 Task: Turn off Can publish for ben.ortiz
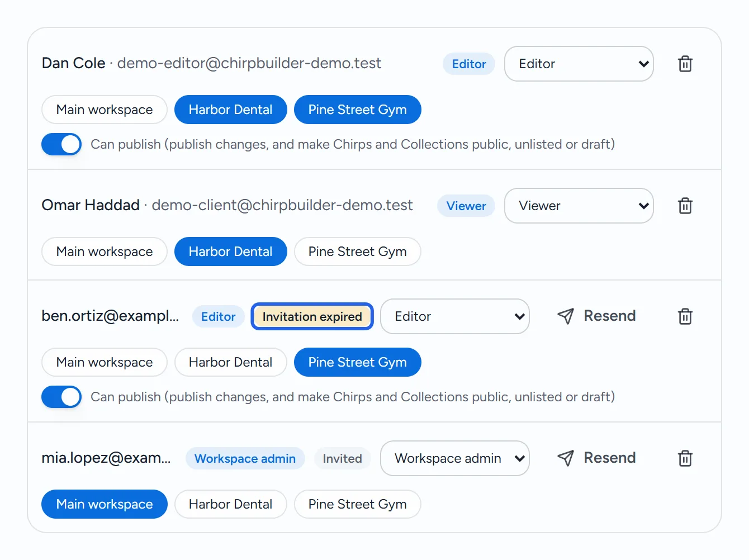tap(61, 397)
